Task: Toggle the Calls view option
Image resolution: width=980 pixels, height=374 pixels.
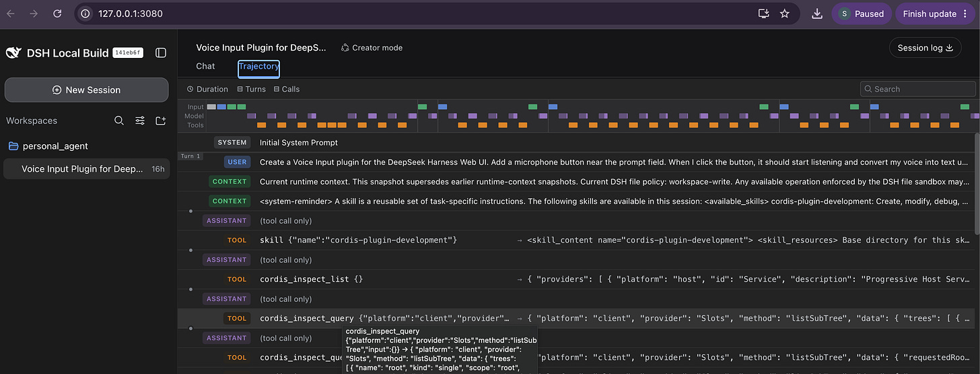Action: [287, 89]
